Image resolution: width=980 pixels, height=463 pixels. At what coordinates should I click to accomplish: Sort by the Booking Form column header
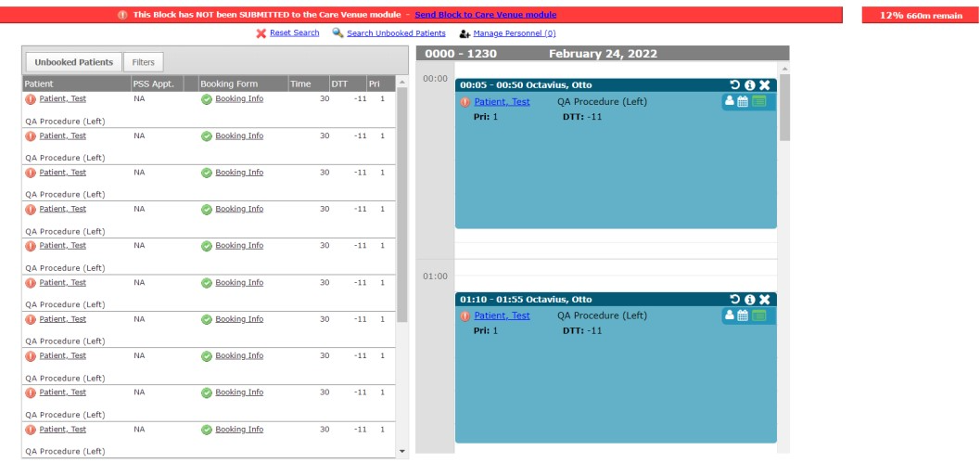tap(243, 84)
